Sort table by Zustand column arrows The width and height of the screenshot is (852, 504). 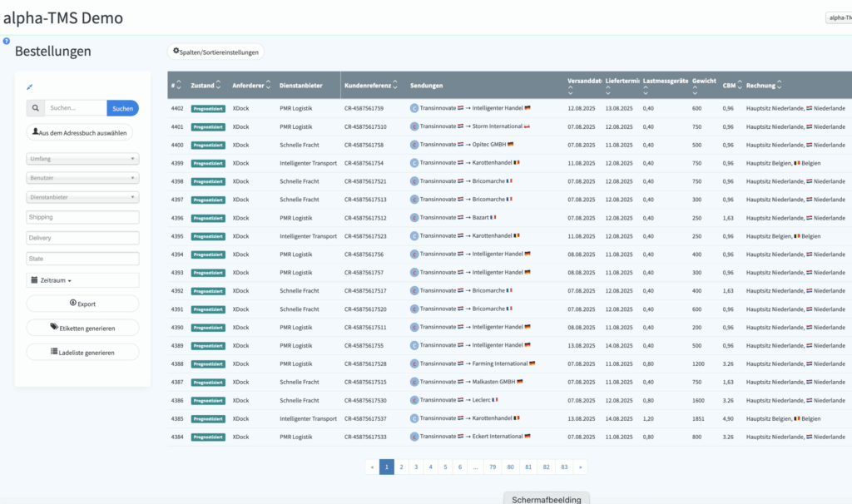(219, 85)
